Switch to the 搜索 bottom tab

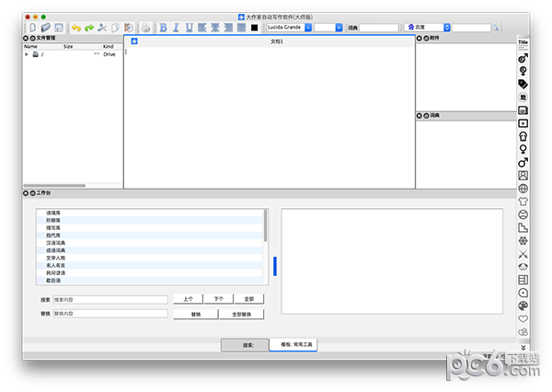pyautogui.click(x=245, y=345)
